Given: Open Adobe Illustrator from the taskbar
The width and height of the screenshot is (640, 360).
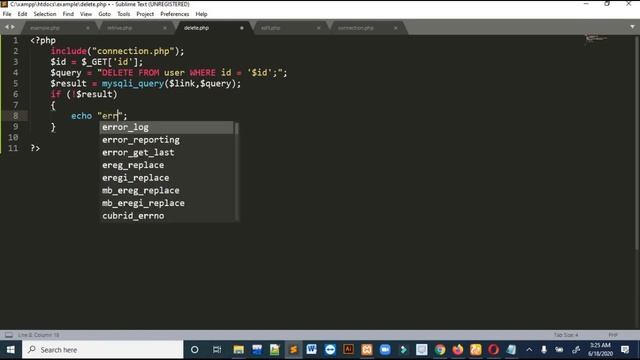Looking at the screenshot, I should point(348,350).
